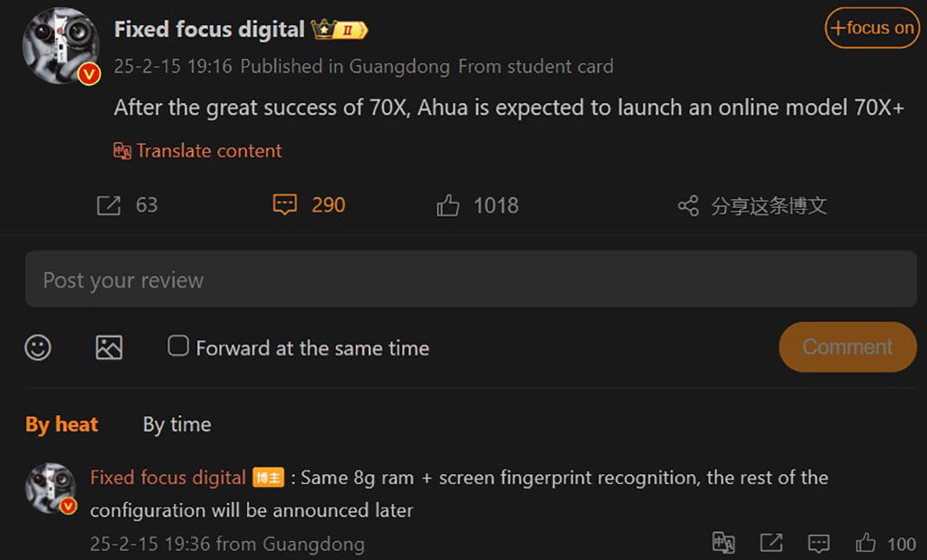The height and width of the screenshot is (560, 927).
Task: Open comments via the 290 comment icon
Action: pos(285,205)
